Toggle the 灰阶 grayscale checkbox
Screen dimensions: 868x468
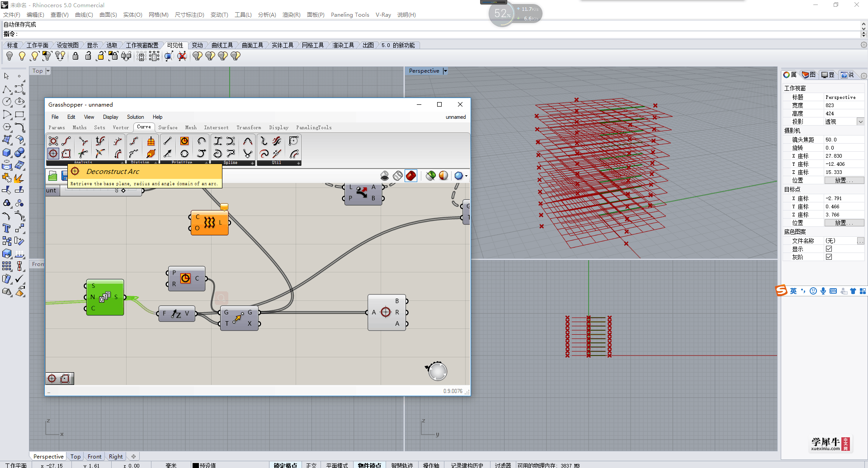(829, 257)
